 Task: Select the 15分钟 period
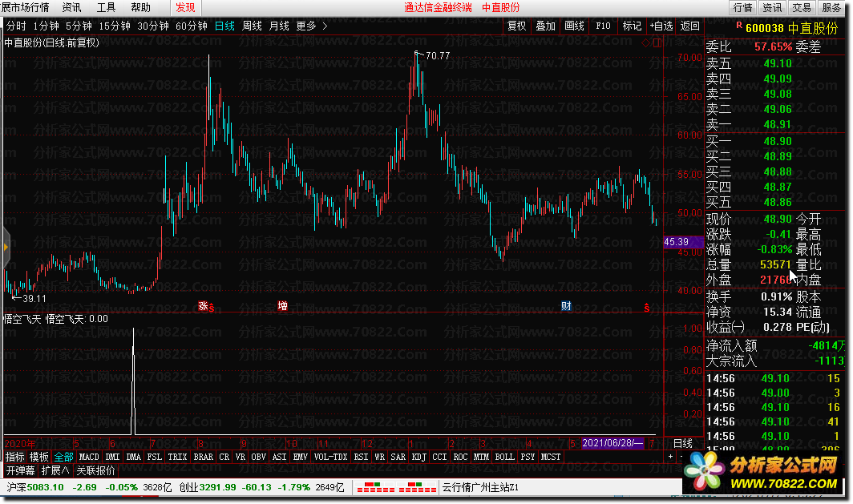[114, 26]
